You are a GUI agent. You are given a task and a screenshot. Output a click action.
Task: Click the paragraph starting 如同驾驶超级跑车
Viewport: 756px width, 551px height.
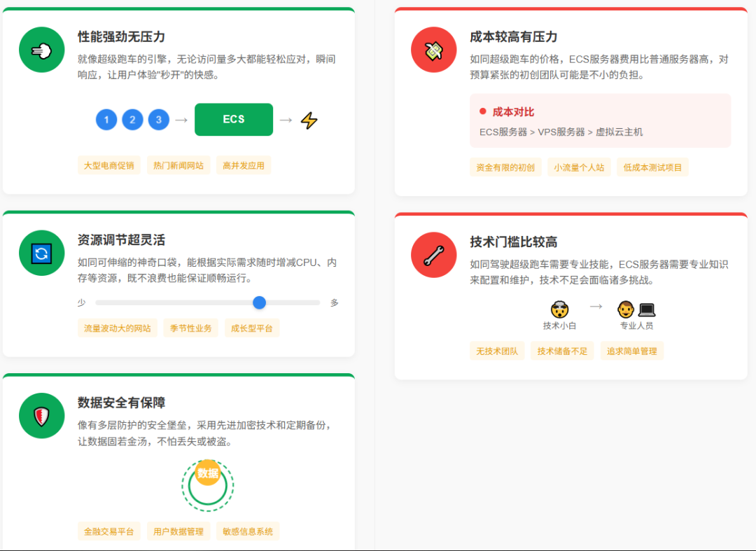(x=599, y=272)
